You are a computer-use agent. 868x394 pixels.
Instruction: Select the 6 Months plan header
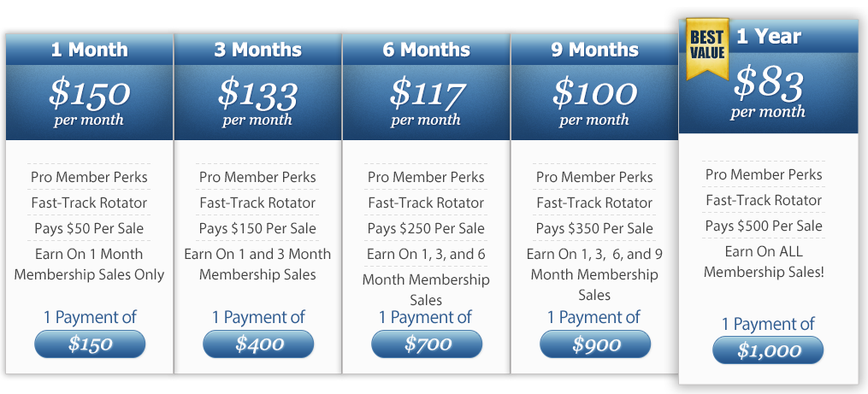click(x=426, y=50)
